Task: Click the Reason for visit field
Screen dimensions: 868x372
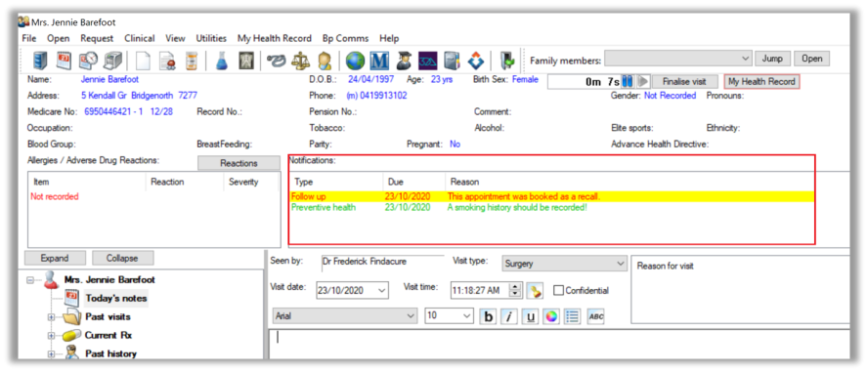Action: coord(740,289)
